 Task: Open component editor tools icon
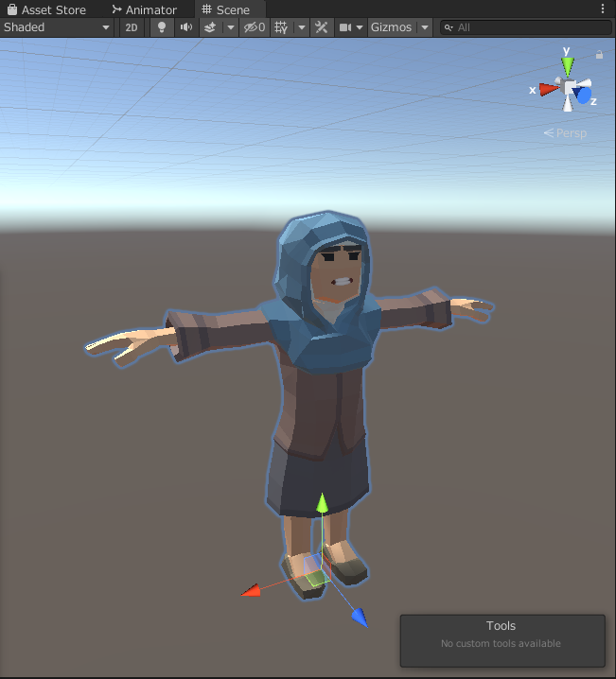click(322, 27)
